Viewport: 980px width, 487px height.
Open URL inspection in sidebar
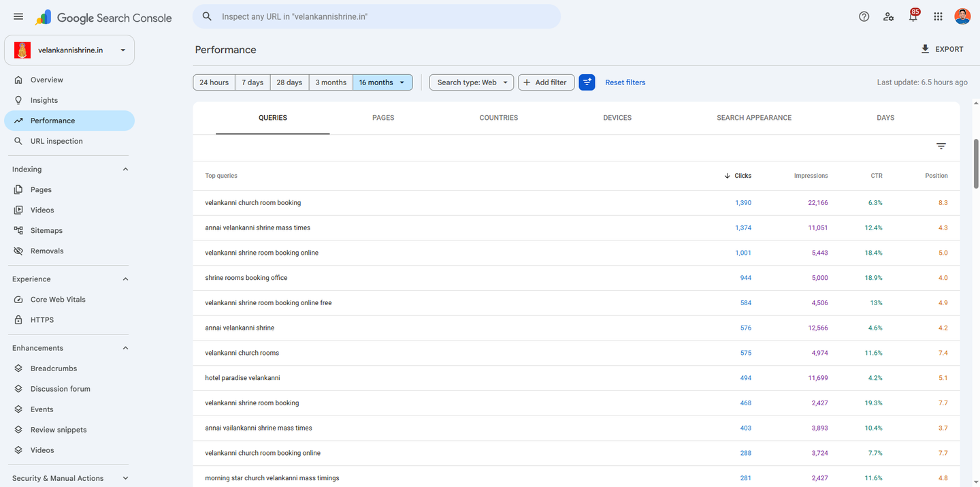[69, 141]
